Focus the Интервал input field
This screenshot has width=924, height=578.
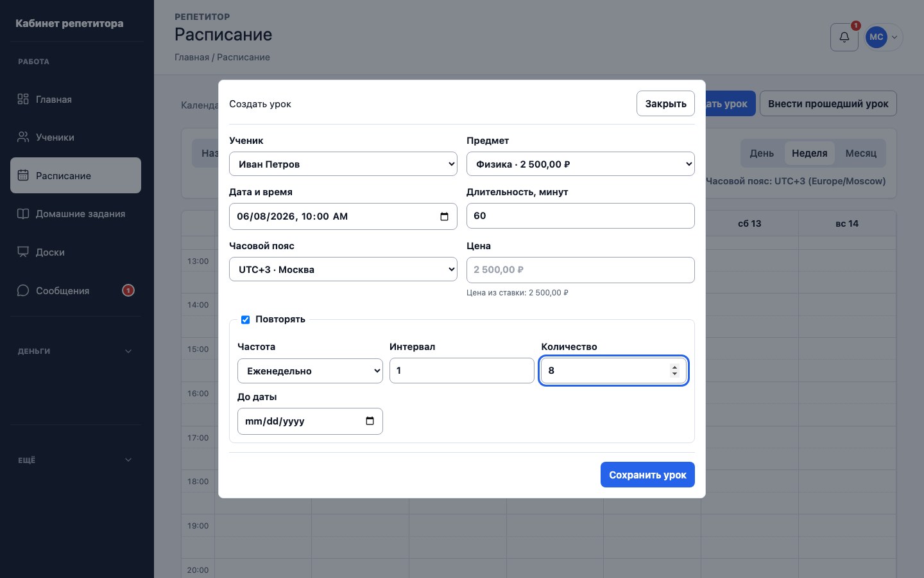point(462,371)
